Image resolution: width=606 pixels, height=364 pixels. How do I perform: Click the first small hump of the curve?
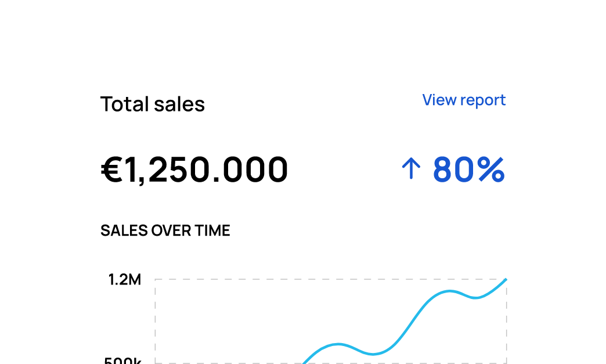point(338,344)
